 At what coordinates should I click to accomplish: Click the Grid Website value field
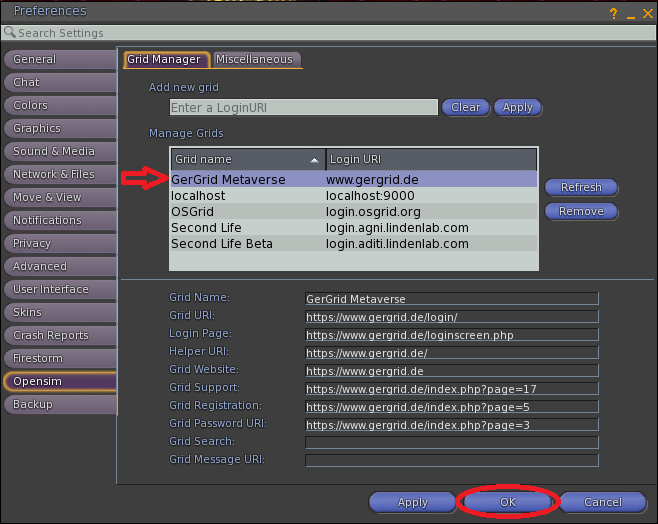(x=452, y=371)
